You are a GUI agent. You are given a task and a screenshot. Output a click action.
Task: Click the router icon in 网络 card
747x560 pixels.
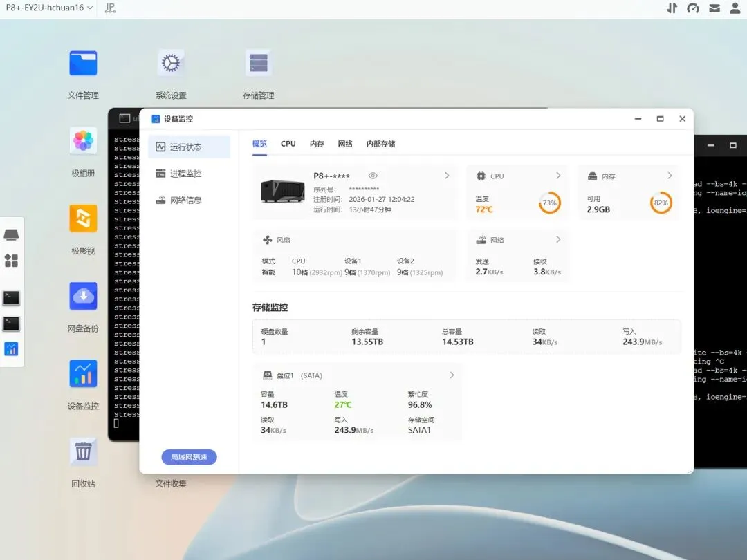tap(481, 239)
